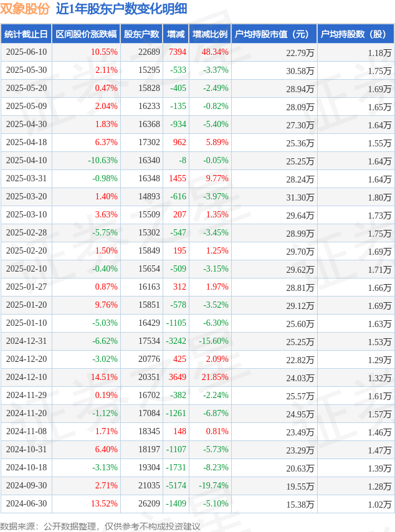395x532 pixels.
Task: Select the 2025-06-10 date cell
Action: pos(26,52)
